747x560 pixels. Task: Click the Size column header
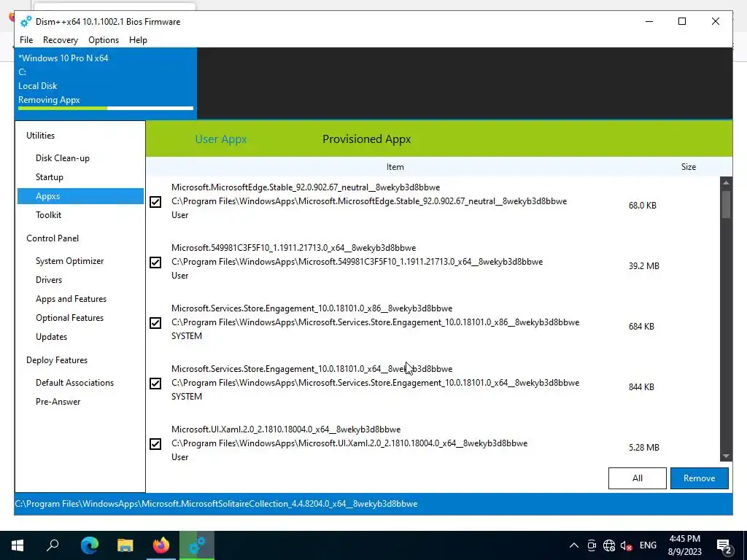pyautogui.click(x=689, y=167)
